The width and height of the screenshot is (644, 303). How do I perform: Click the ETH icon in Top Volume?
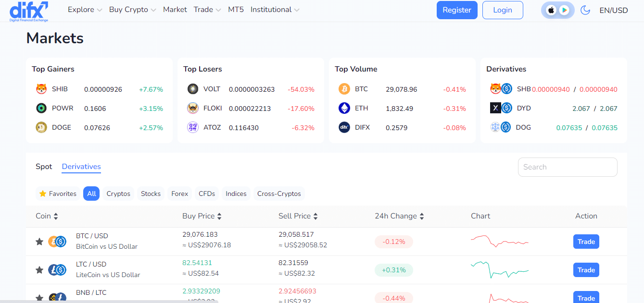click(x=343, y=108)
